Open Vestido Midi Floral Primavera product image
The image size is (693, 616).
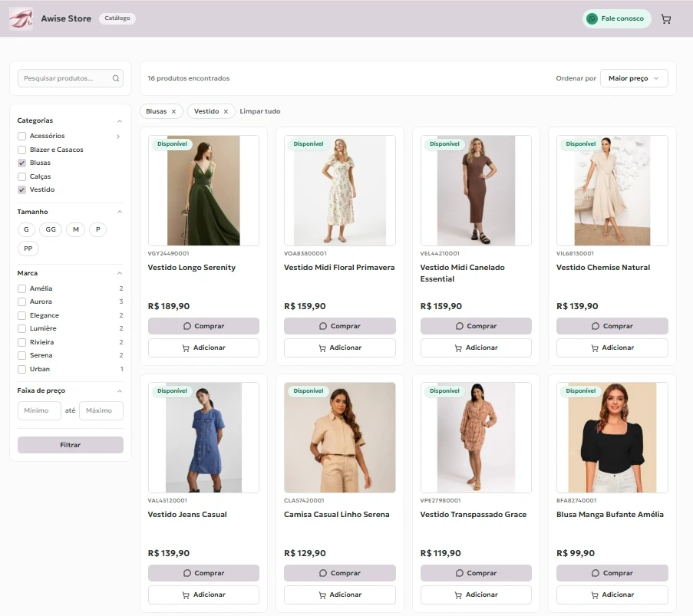[339, 190]
